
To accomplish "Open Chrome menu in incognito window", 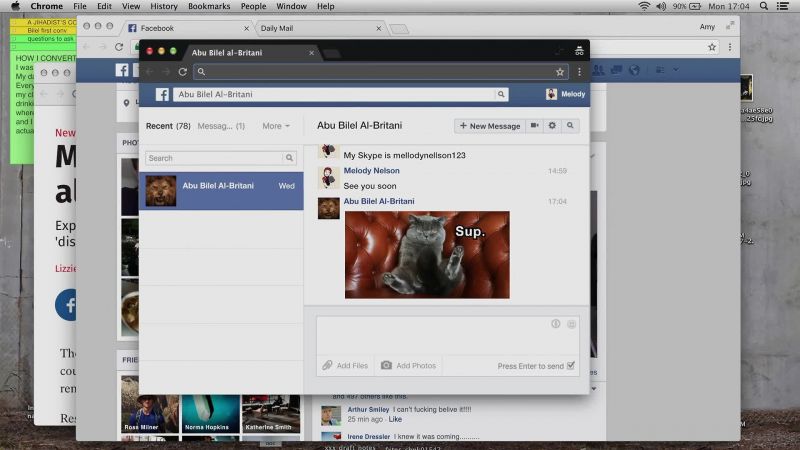I will pos(579,72).
